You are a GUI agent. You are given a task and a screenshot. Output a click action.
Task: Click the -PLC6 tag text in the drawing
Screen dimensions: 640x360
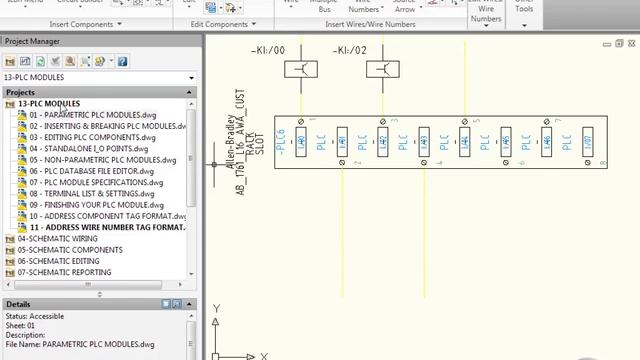point(280,142)
